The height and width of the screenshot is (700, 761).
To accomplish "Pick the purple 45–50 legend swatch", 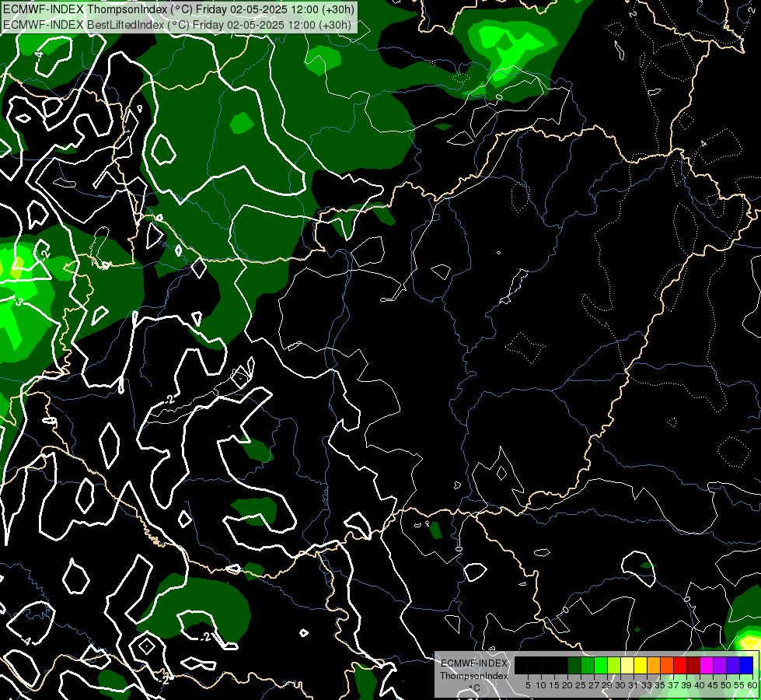I will [721, 665].
